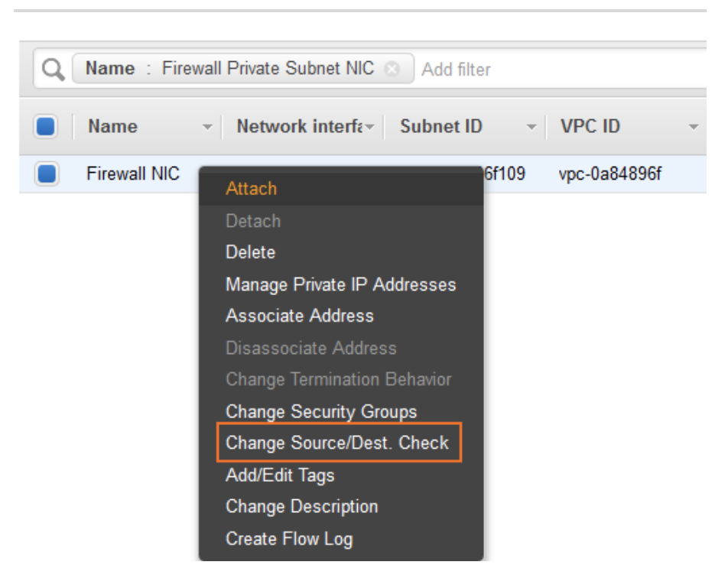Viewport: 728px width, 578px height.
Task: Click the vpc-0a84896f VPC ID value
Action: tap(610, 174)
